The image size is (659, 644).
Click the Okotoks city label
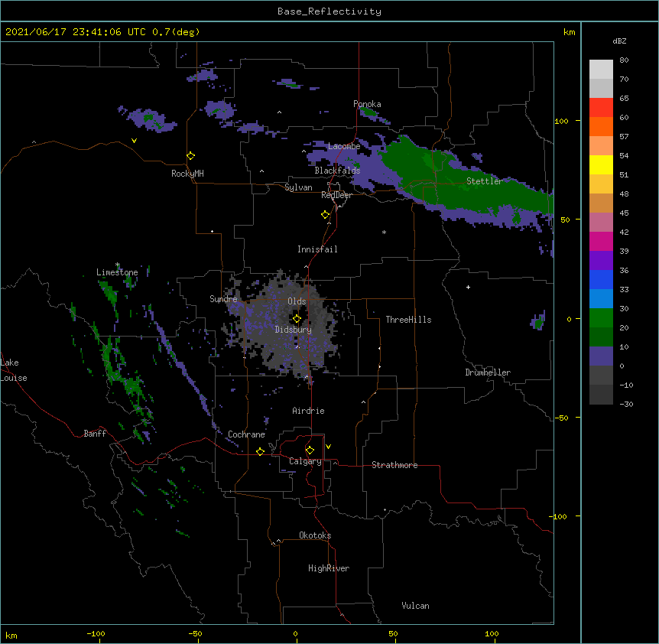(315, 535)
